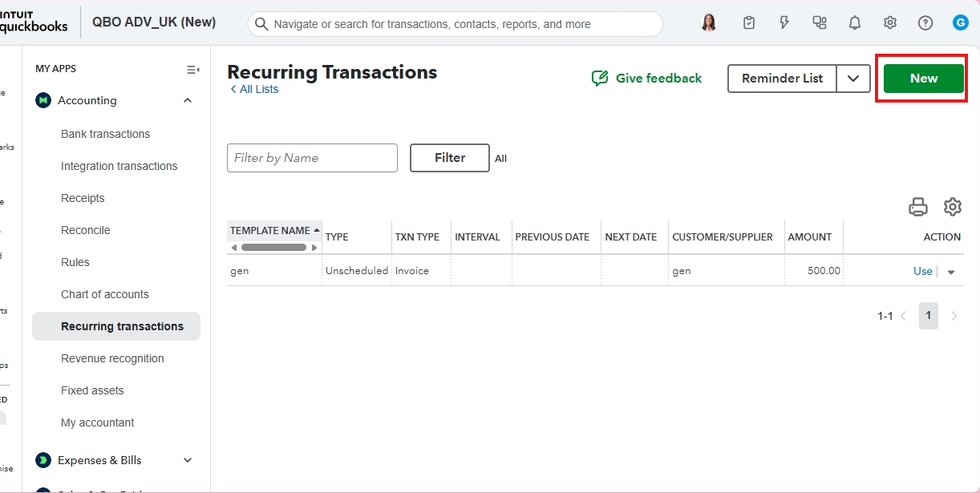This screenshot has height=493, width=980.
Task: Click the scrollbar left arrow under Template Name
Action: pyautogui.click(x=234, y=248)
